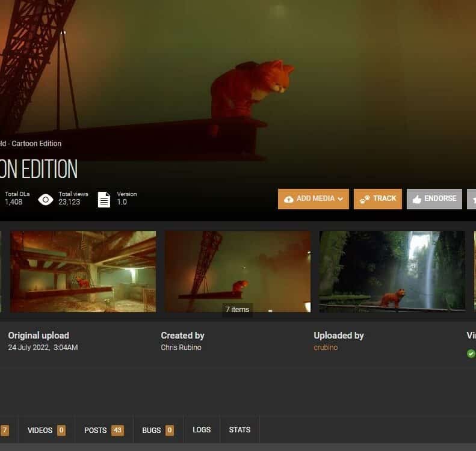Viewport: 476px width, 451px height.
Task: Click the cloud upload icon on Add Media
Action: [x=288, y=199]
